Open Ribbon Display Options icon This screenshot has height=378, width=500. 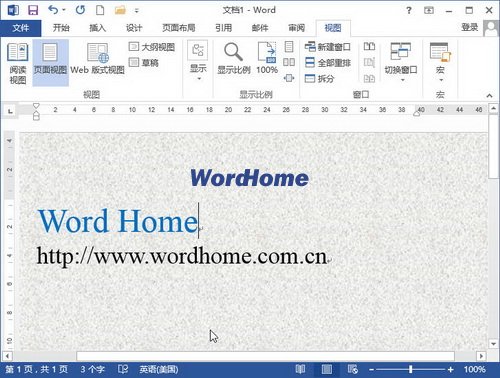tap(429, 10)
